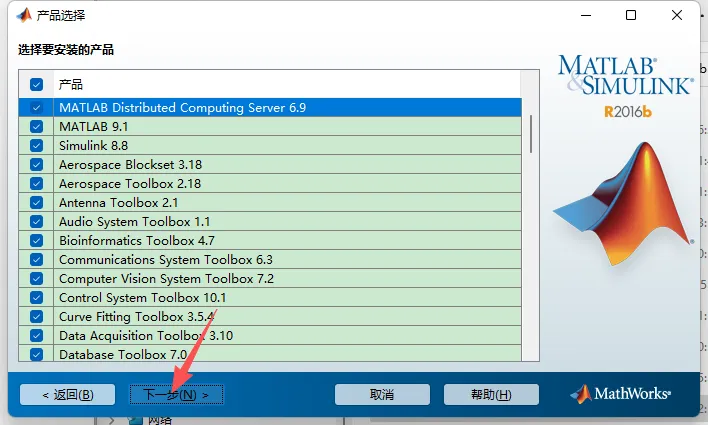
Task: Click the MATLAB membrane logo graphic
Action: (x=623, y=203)
